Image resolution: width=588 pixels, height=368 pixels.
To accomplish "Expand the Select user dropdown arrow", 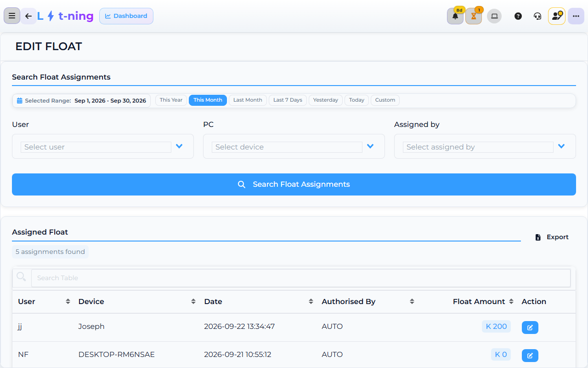I will tap(179, 146).
